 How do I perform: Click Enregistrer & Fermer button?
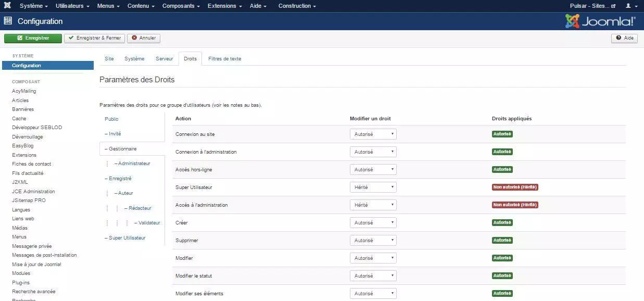(94, 38)
